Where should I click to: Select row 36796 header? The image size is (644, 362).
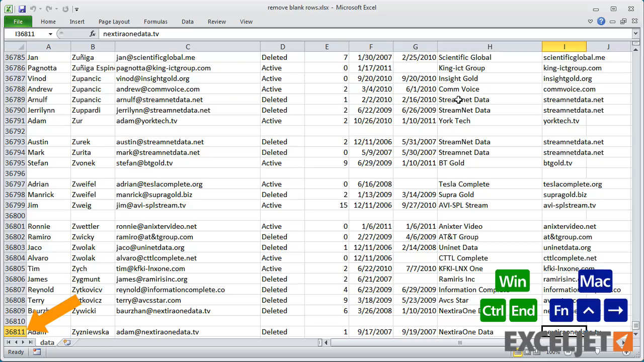15,173
